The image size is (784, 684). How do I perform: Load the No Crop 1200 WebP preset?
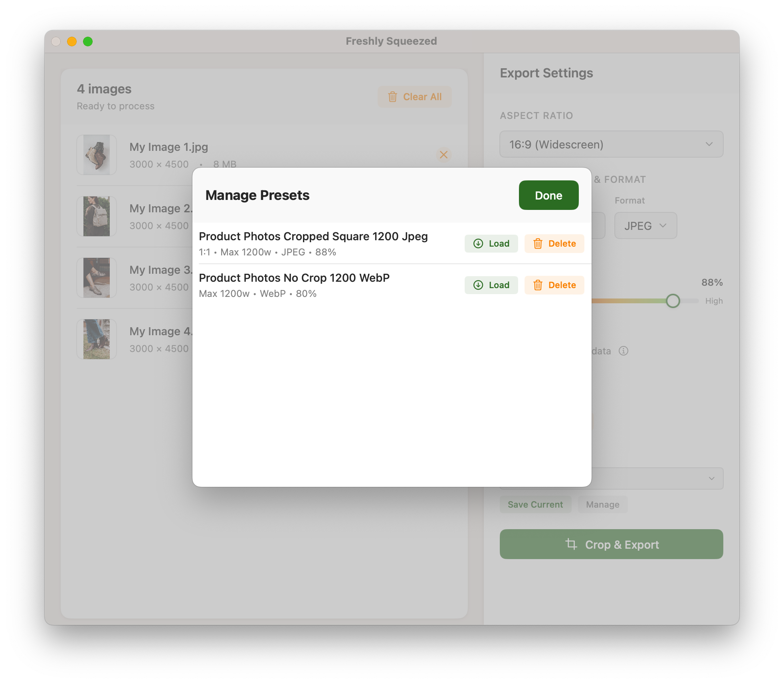491,285
